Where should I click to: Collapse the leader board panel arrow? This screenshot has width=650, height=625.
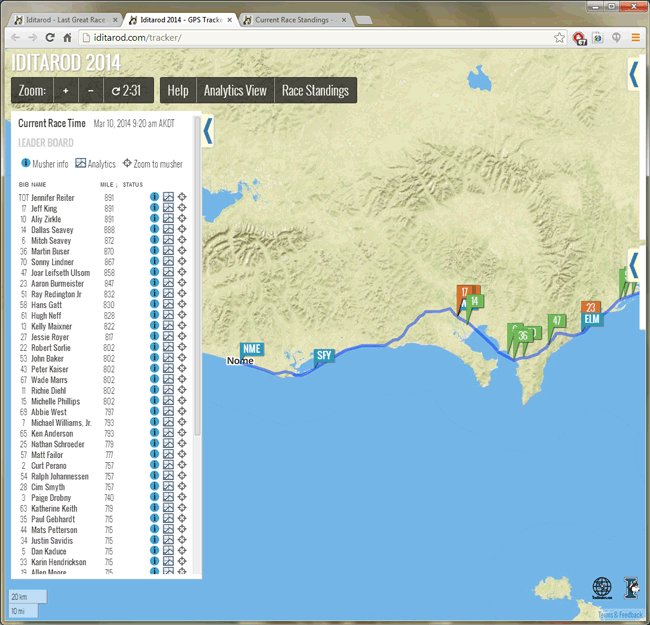click(208, 131)
